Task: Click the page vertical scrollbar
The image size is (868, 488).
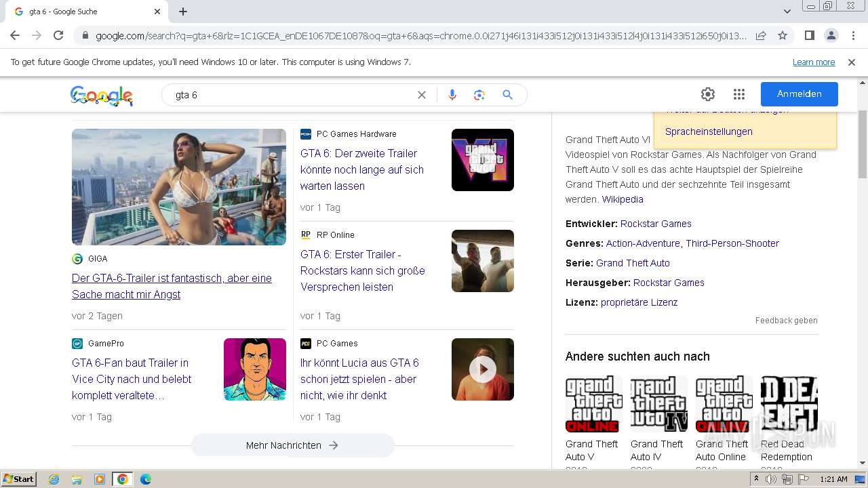Action: pos(862,146)
